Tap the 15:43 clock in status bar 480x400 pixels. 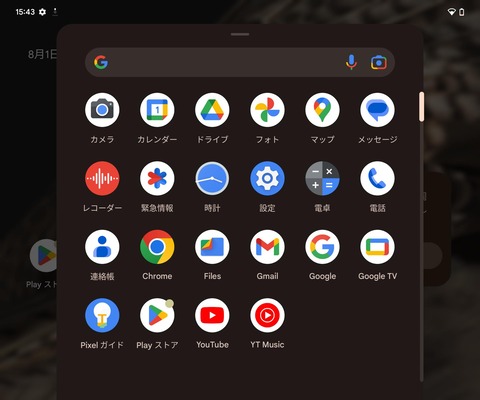coord(25,12)
